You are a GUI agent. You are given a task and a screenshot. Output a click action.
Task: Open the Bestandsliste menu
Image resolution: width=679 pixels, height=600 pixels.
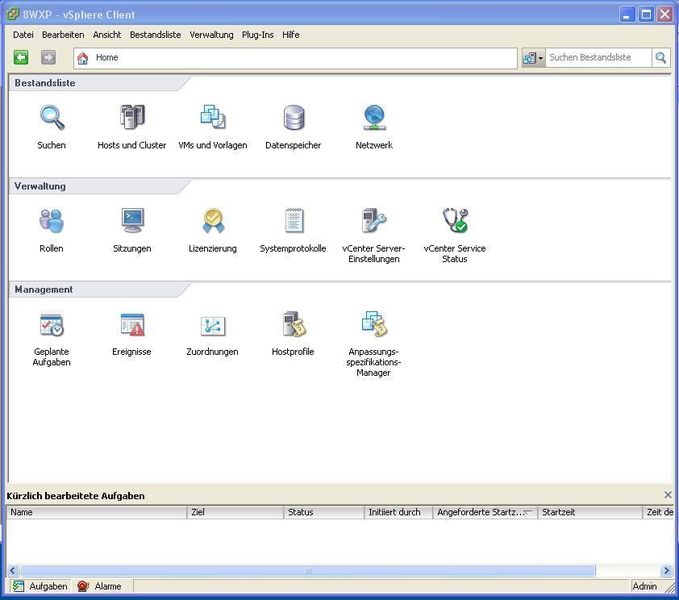pyautogui.click(x=155, y=35)
